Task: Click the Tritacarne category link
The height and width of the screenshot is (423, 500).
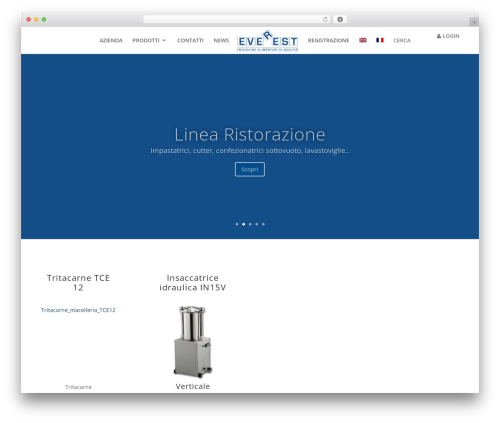Action: (78, 387)
